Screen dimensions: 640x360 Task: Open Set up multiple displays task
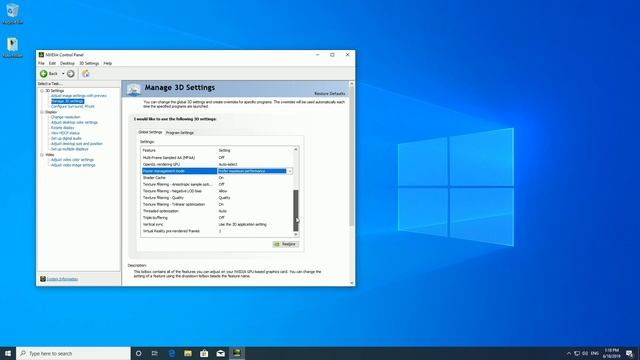(70, 149)
